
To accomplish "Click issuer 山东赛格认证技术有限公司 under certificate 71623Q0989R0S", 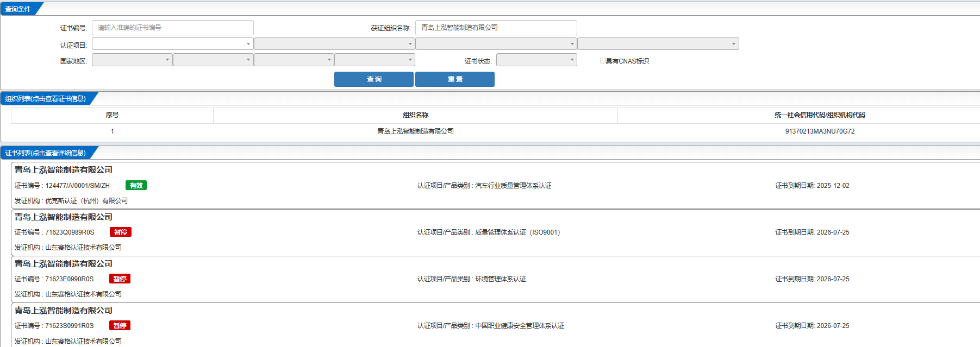I will (x=83, y=248).
